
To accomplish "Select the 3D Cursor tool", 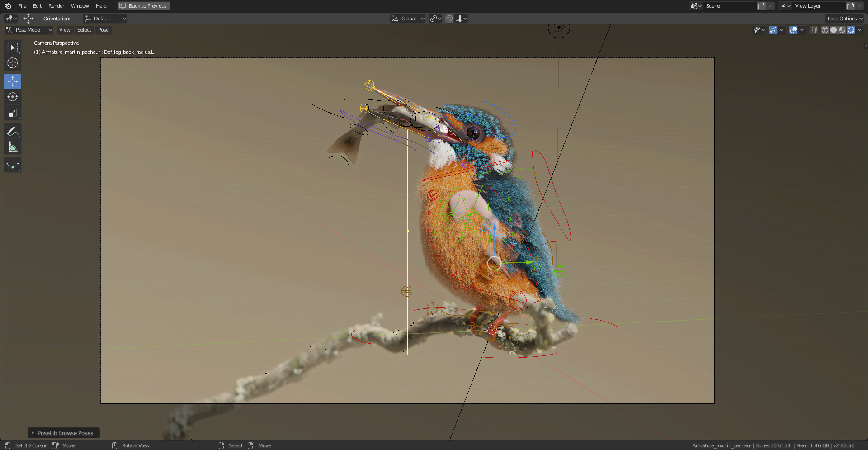I will [x=13, y=63].
